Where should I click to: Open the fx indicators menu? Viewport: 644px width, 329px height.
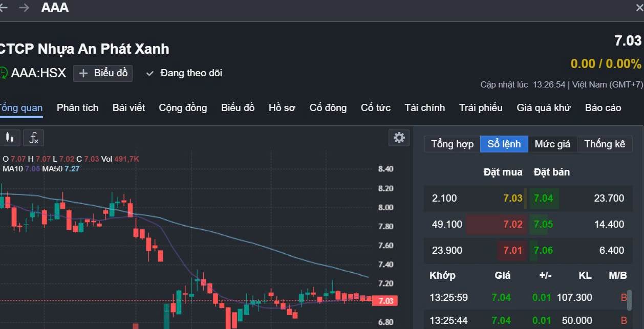pos(34,138)
